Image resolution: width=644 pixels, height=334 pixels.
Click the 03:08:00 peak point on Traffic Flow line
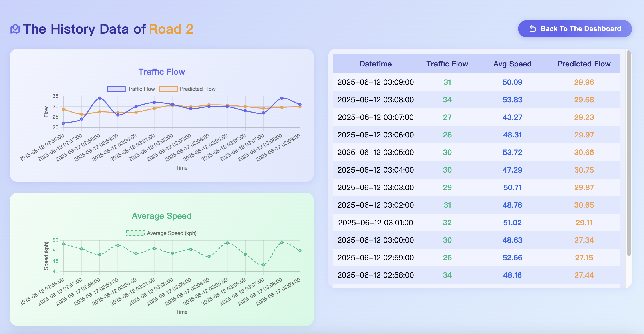coord(282,98)
